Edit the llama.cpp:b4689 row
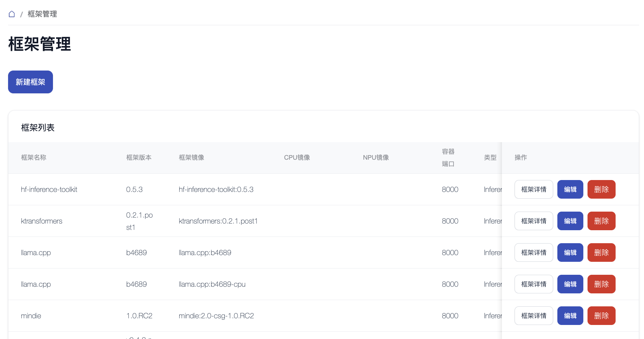The height and width of the screenshot is (339, 644). pyautogui.click(x=570, y=253)
